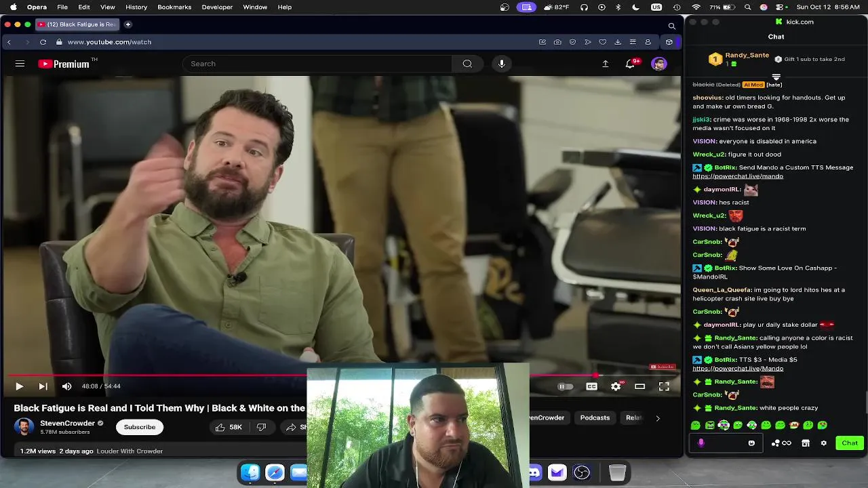Open the StevenCrowder channel name link
Image resolution: width=868 pixels, height=488 pixels.
pyautogui.click(x=68, y=423)
